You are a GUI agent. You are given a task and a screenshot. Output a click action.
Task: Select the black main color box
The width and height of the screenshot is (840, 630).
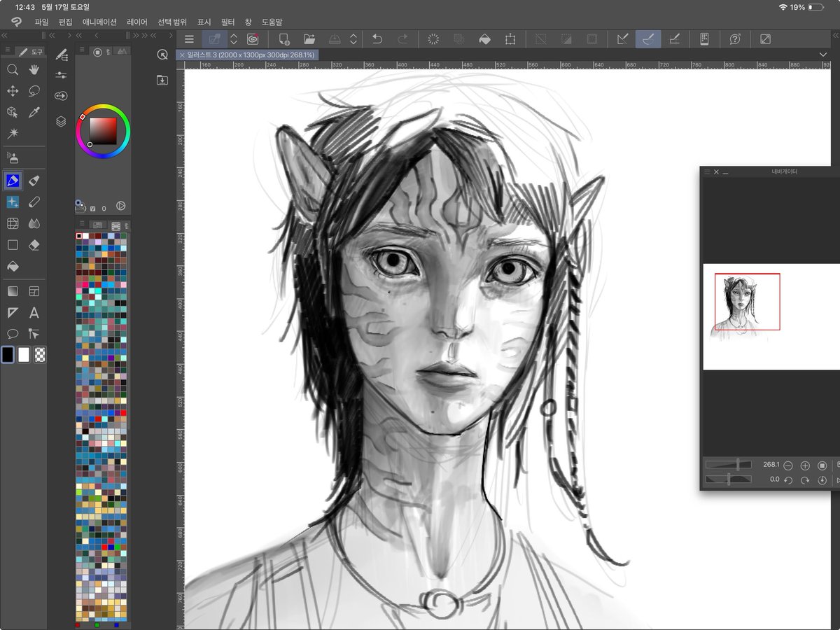(x=7, y=355)
